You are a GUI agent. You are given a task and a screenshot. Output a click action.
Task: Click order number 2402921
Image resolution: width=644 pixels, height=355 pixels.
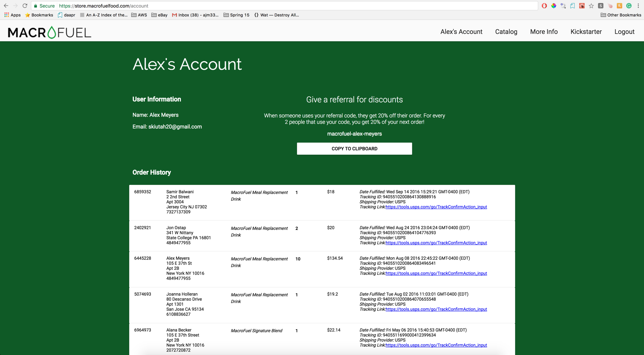tap(142, 227)
